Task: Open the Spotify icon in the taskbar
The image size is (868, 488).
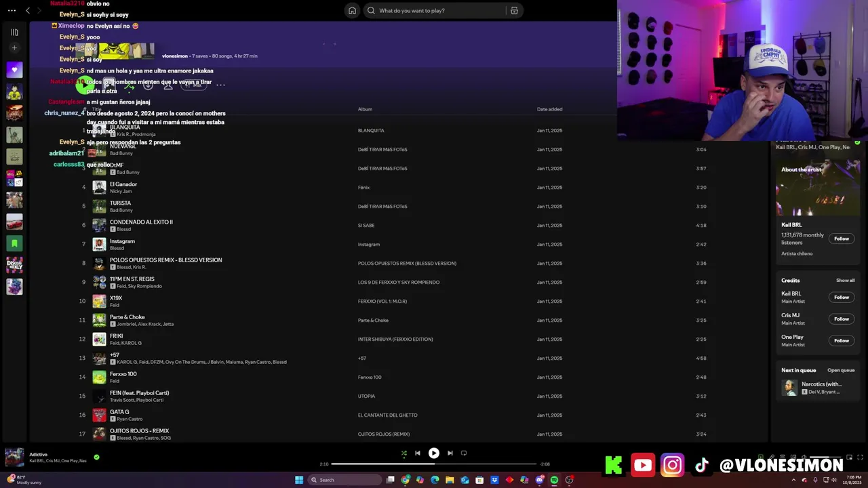Action: click(x=554, y=480)
